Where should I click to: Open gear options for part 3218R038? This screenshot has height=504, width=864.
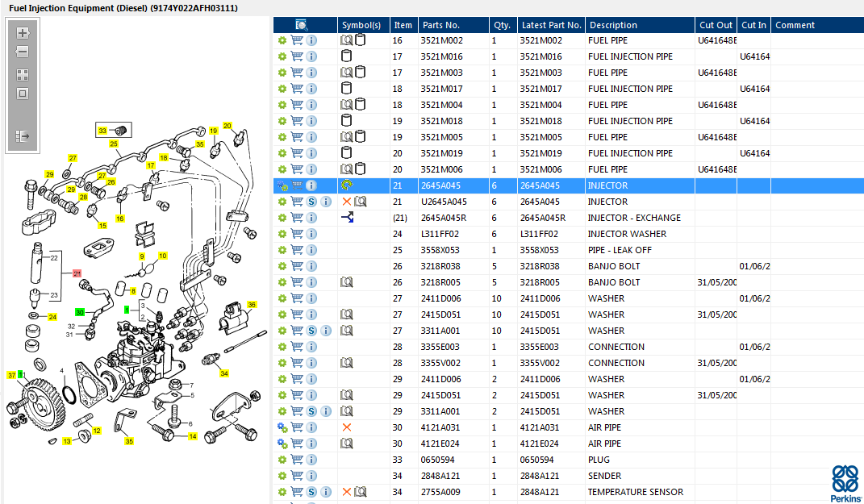(x=282, y=266)
